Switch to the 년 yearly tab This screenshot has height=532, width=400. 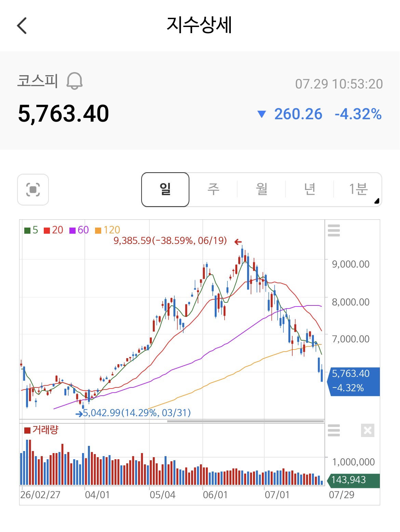(x=310, y=190)
